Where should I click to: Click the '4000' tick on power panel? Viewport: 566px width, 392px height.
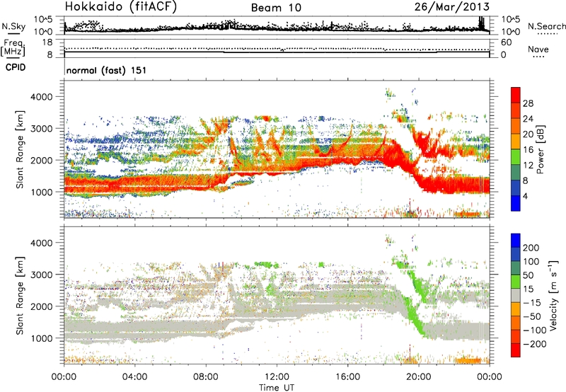pyautogui.click(x=42, y=97)
